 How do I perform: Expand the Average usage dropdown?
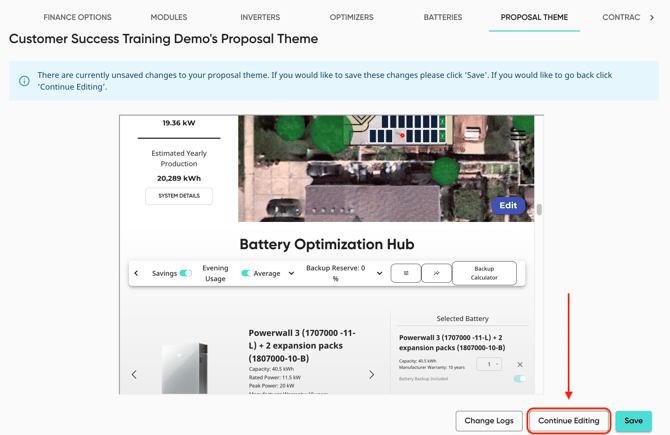point(291,273)
